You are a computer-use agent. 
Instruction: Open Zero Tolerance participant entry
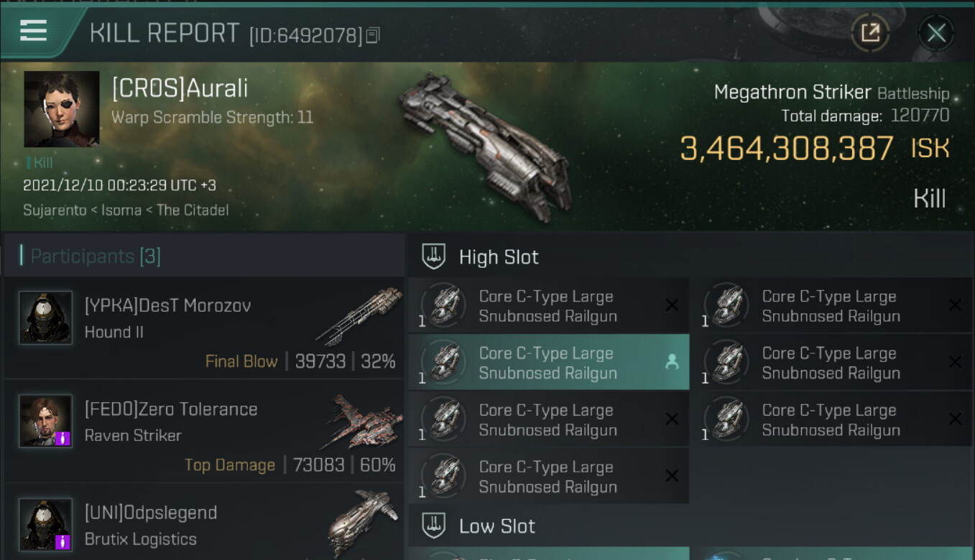[204, 431]
